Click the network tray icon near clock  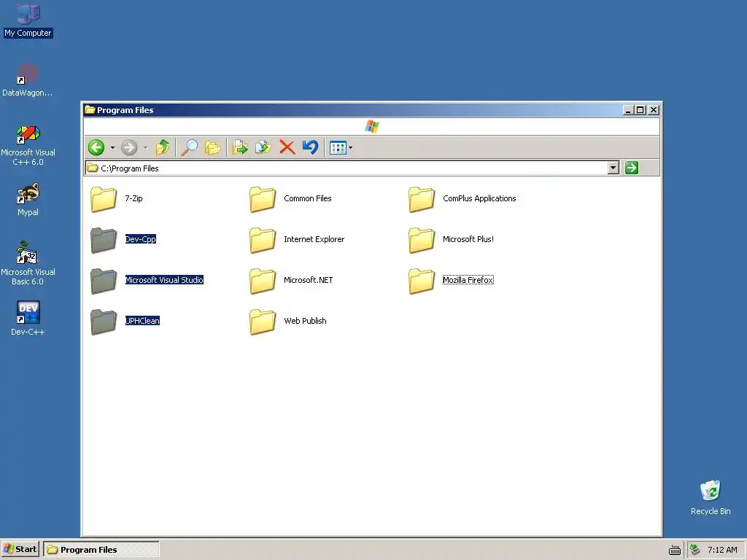(x=695, y=550)
